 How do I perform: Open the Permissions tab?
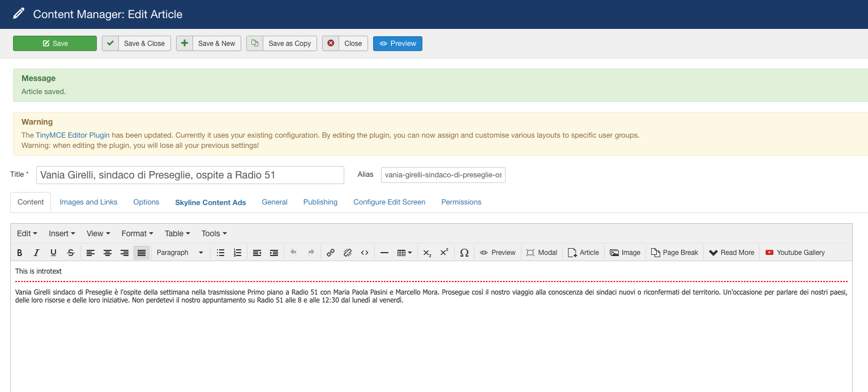[x=461, y=202]
